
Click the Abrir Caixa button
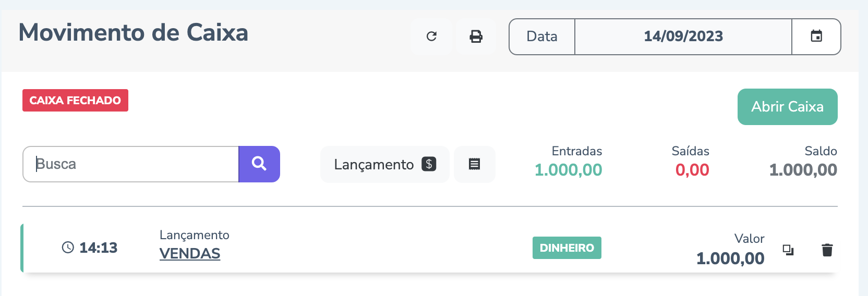pos(787,107)
